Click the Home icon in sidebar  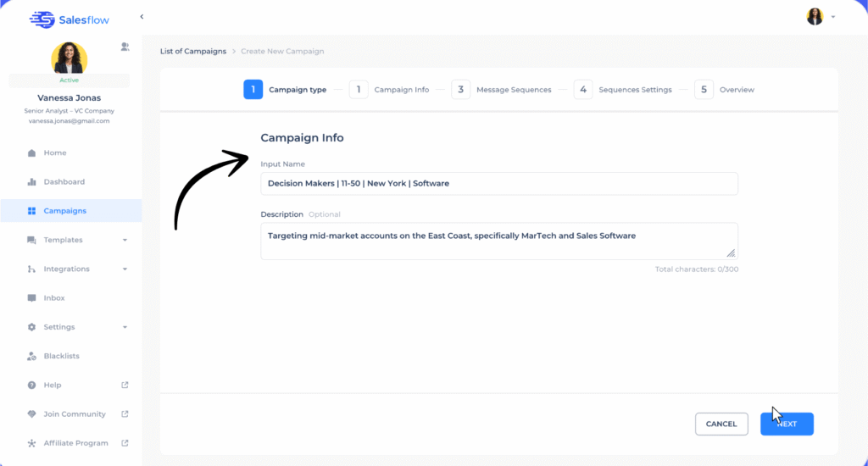31,153
